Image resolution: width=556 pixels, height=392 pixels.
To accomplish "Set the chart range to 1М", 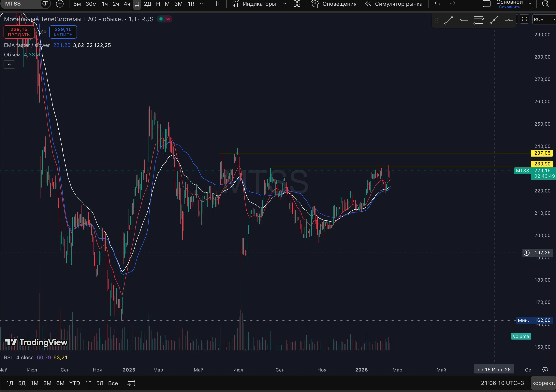I will pos(34,383).
